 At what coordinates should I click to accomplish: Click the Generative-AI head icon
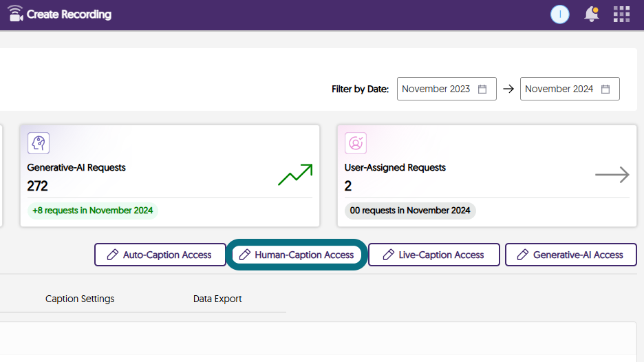click(39, 143)
